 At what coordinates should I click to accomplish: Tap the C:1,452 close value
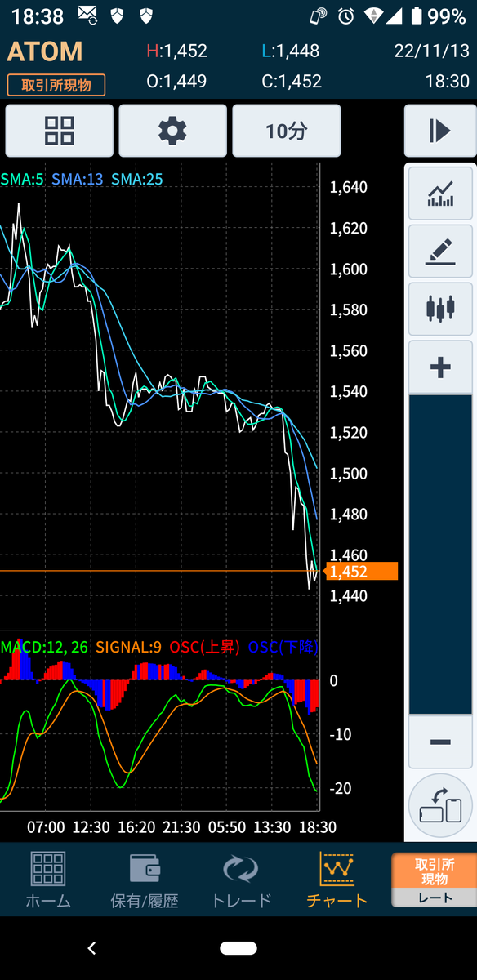[292, 82]
